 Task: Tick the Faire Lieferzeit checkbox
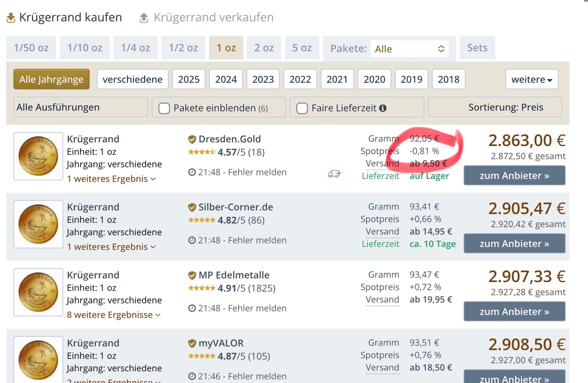(x=302, y=108)
